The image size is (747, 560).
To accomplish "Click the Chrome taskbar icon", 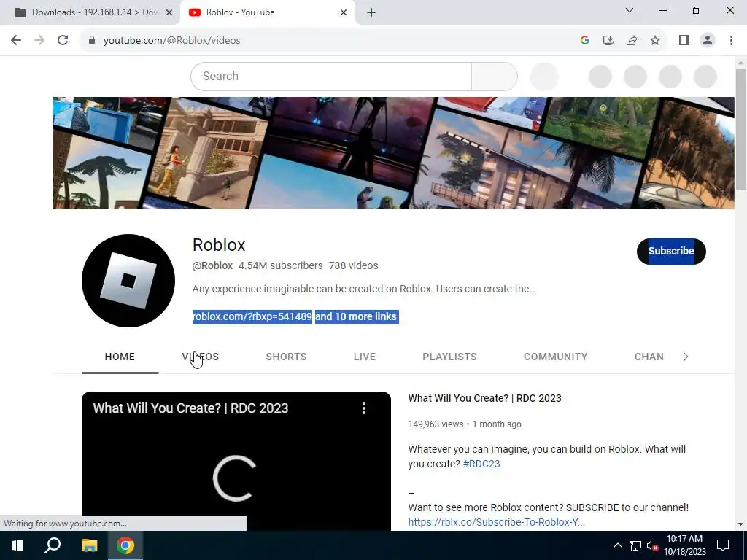I will pyautogui.click(x=125, y=545).
